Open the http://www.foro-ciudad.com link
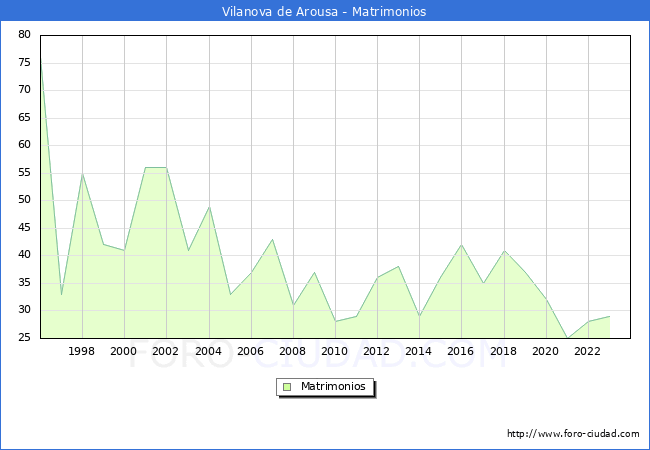This screenshot has height=450, width=650. pos(573,434)
